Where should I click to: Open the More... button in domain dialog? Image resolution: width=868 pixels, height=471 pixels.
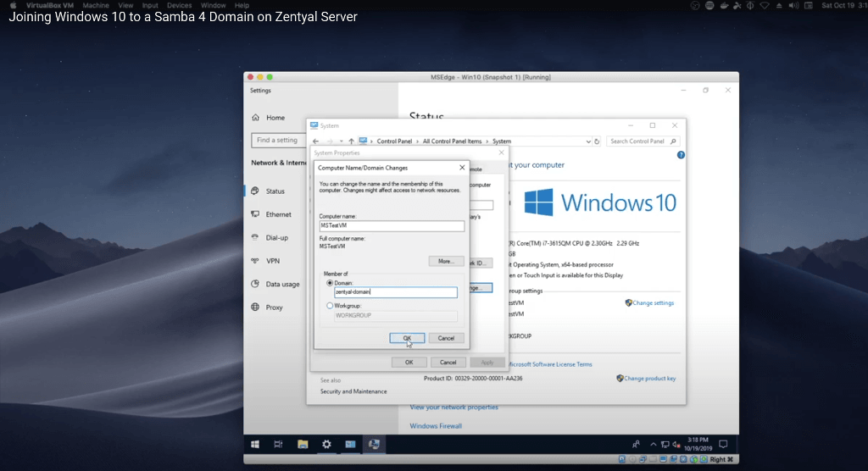tap(446, 261)
